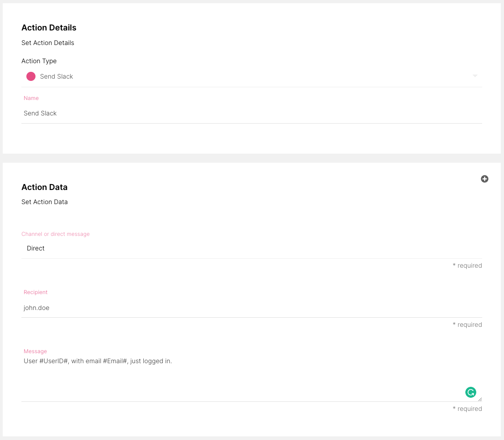Click the green Grammarly icon in Message field
504x440 pixels.
[471, 392]
